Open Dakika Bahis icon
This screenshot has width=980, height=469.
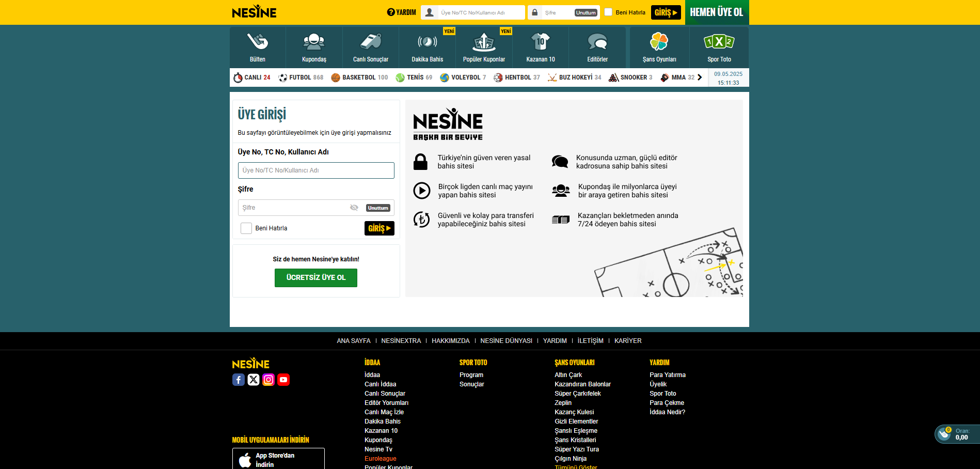click(x=428, y=41)
